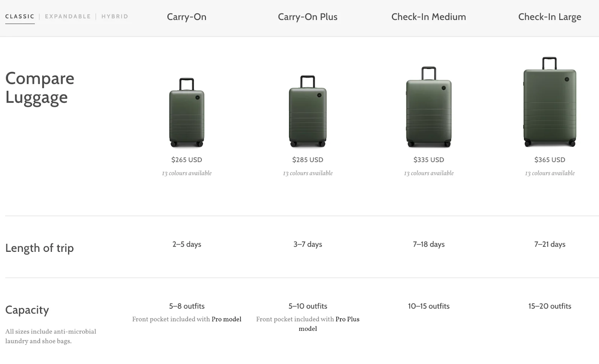Select the CLASSIC tab
Viewport: 599px width, 364px height.
[19, 16]
